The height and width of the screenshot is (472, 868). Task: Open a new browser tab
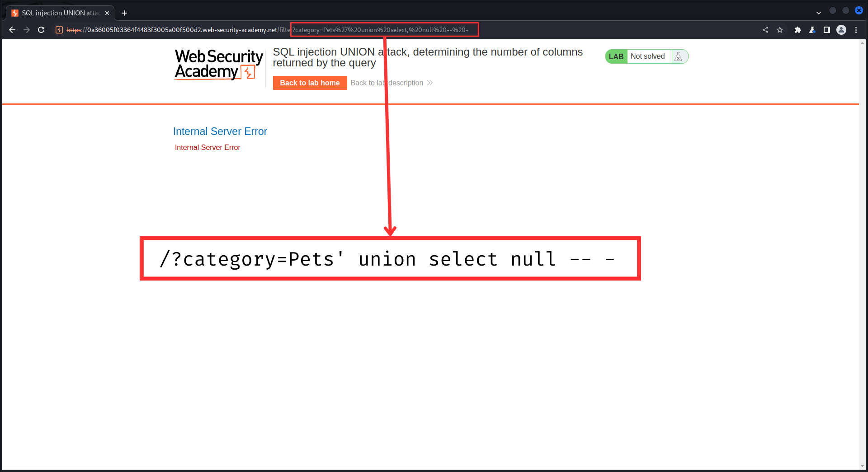coord(124,13)
